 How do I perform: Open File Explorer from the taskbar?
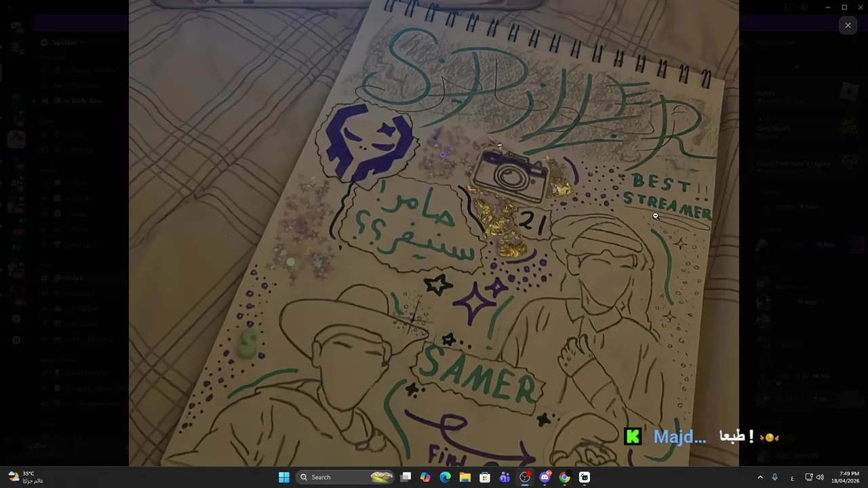point(465,477)
